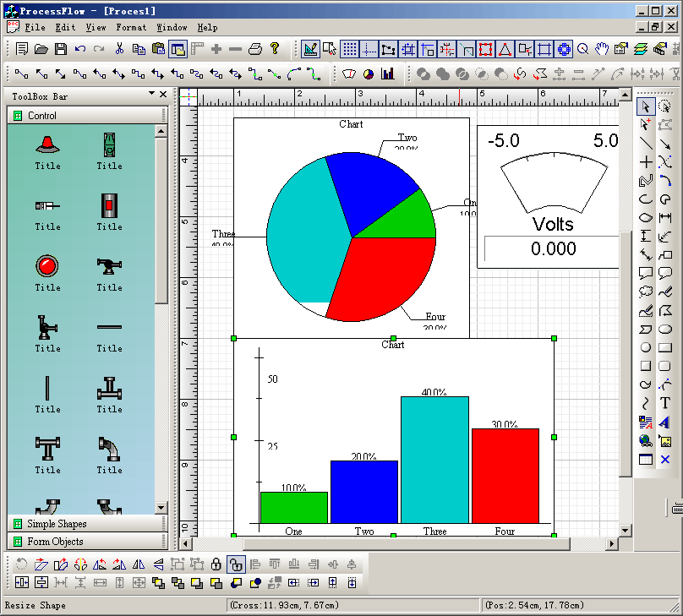This screenshot has width=683, height=616.
Task: Flip the shape horizontally
Action: coord(139,564)
